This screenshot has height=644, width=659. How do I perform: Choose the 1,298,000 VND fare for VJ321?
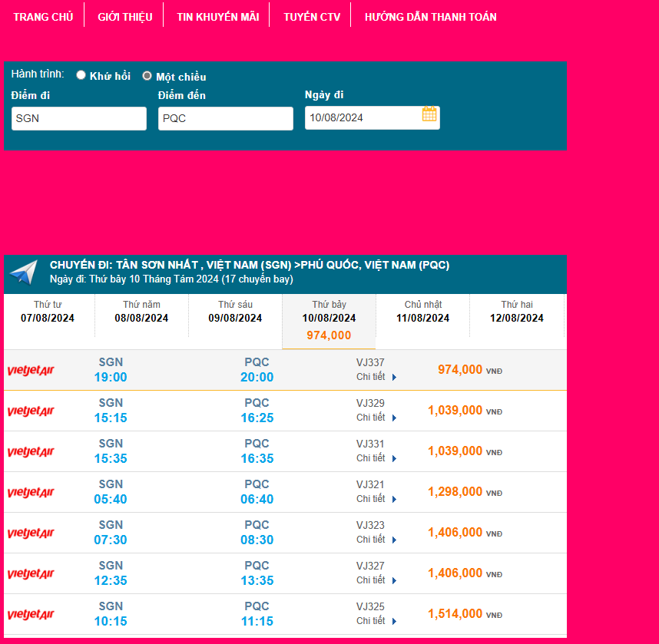tap(455, 492)
